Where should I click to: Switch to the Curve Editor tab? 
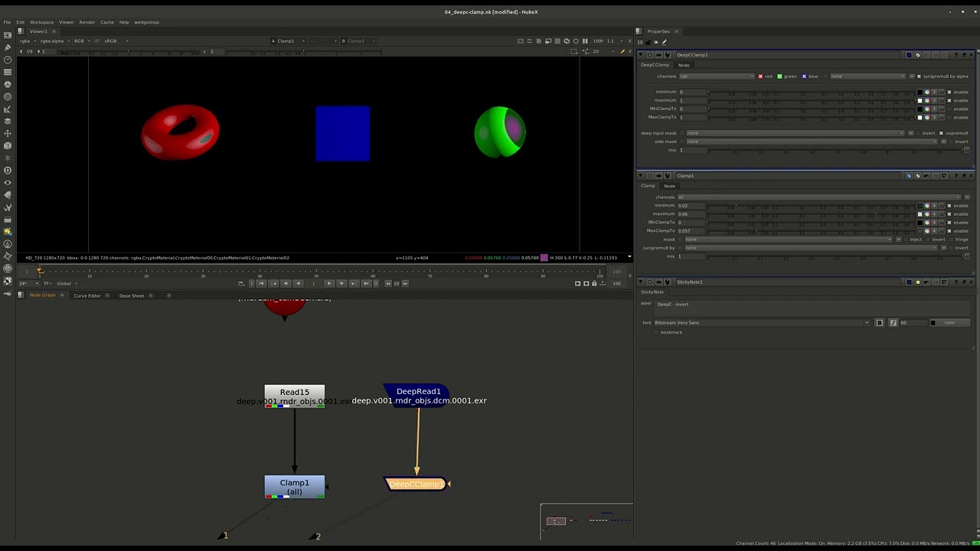(x=87, y=295)
